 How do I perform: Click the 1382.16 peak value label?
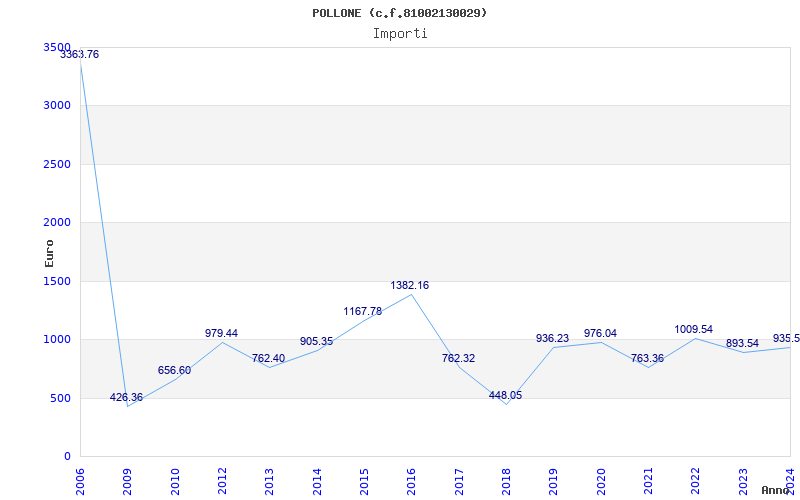tap(410, 286)
